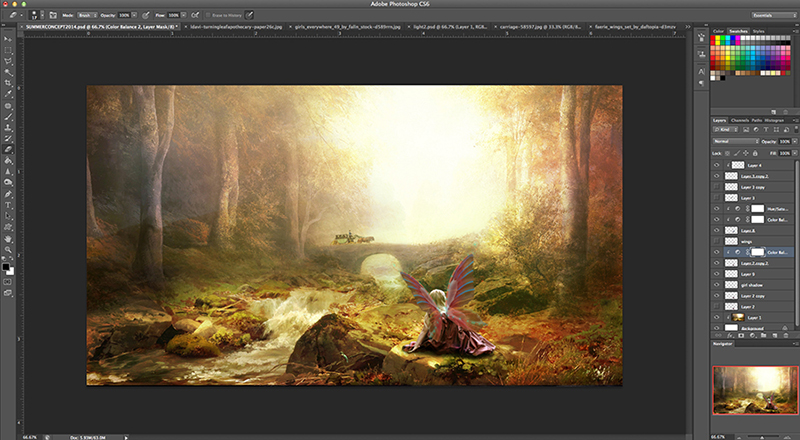
Task: Select the Rectangular Marquee tool
Action: (8, 49)
